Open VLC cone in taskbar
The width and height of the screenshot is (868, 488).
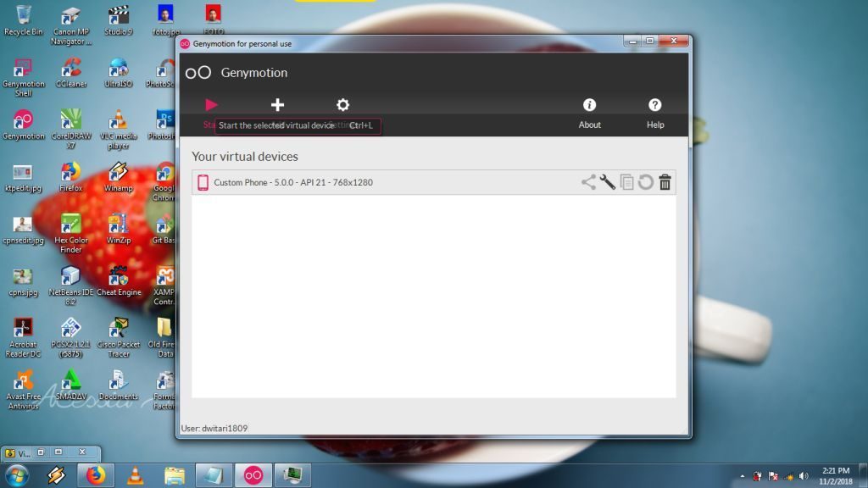coord(135,475)
